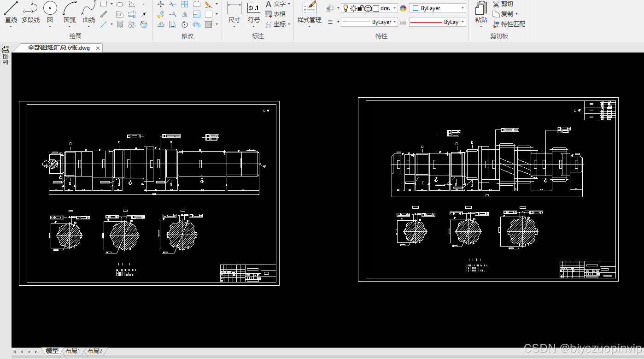This screenshot has width=644, height=359.
Task: Click the Mirror tool icon
Action: point(185,14)
